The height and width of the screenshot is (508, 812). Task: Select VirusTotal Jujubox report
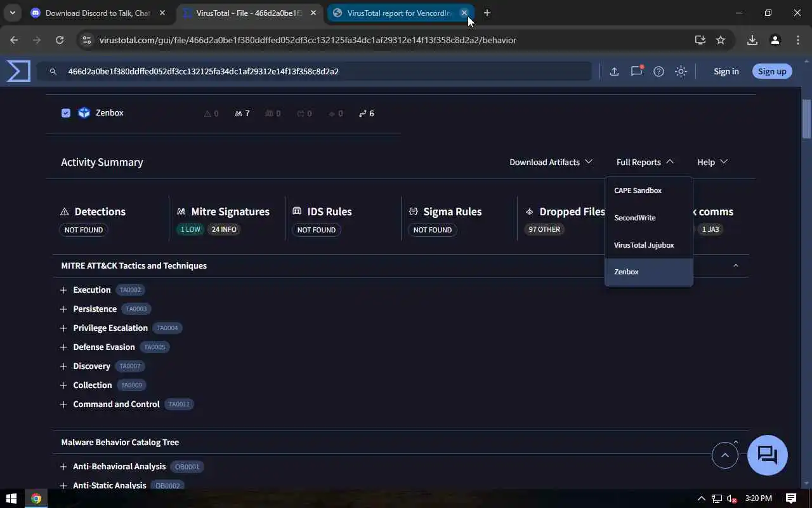tap(649, 245)
